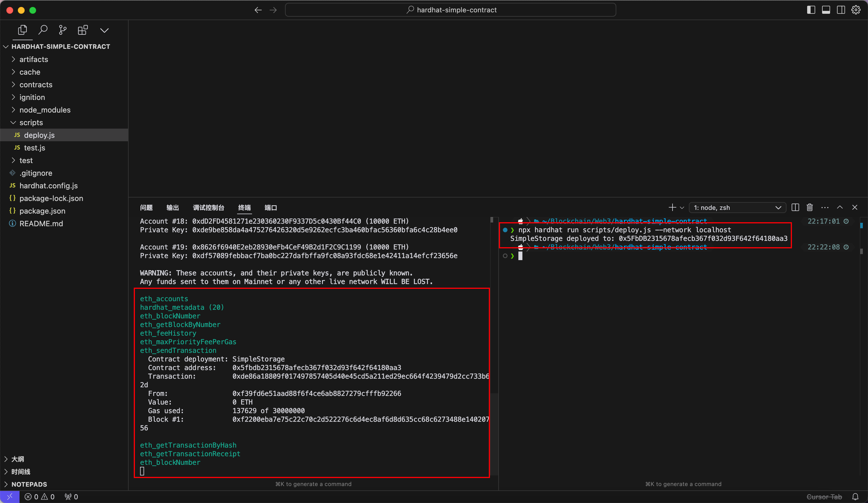Click eth_sendTransaction log line
This screenshot has height=503, width=868.
pyautogui.click(x=178, y=350)
